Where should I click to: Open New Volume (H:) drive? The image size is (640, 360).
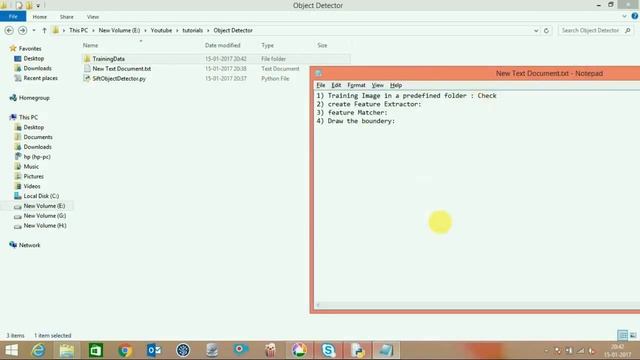click(44, 225)
